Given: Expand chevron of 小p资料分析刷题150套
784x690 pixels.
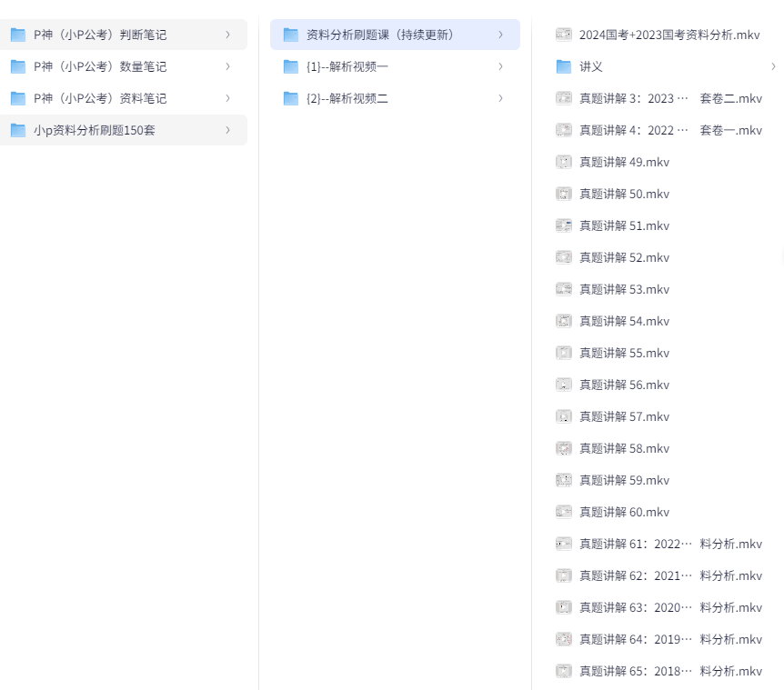Looking at the screenshot, I should (x=228, y=130).
